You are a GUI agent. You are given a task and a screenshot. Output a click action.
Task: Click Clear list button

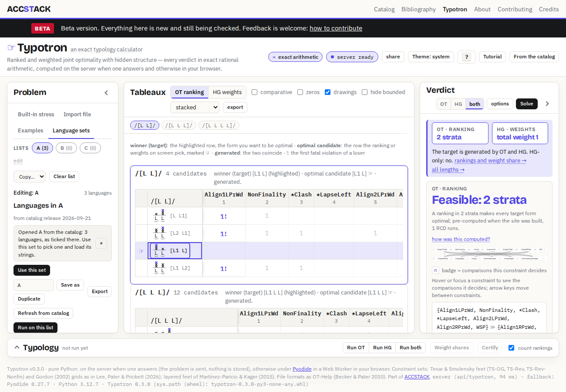(65, 176)
